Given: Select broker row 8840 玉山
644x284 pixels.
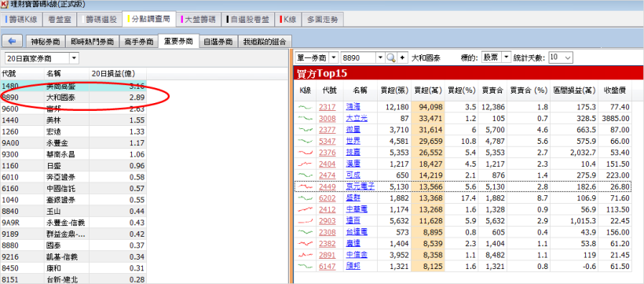Looking at the screenshot, I should 73,212.
